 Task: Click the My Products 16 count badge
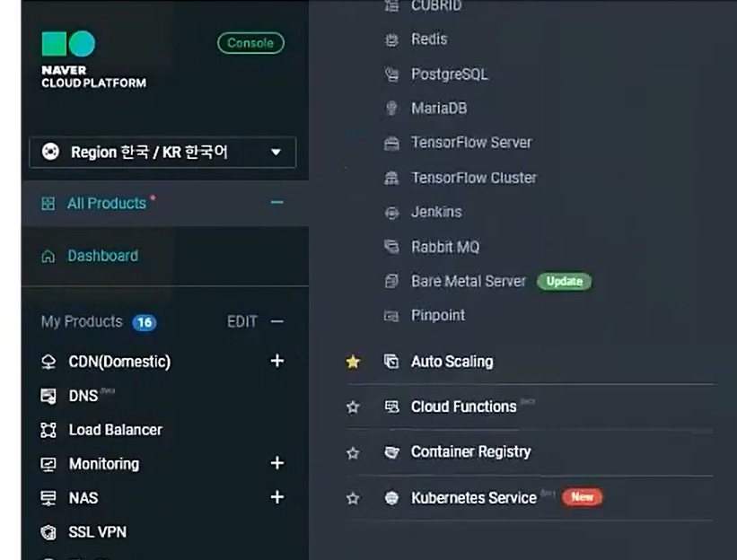tap(145, 322)
